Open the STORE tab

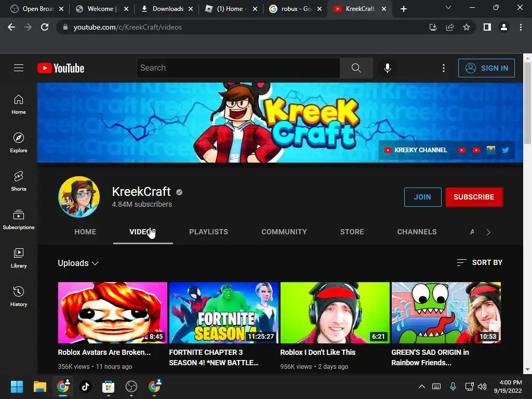(352, 232)
